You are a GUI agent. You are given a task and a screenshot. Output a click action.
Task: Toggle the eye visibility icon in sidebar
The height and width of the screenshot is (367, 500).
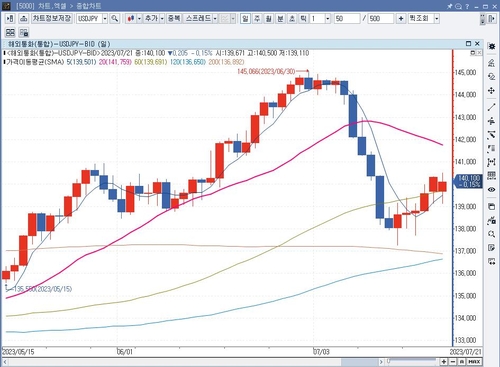(x=491, y=190)
